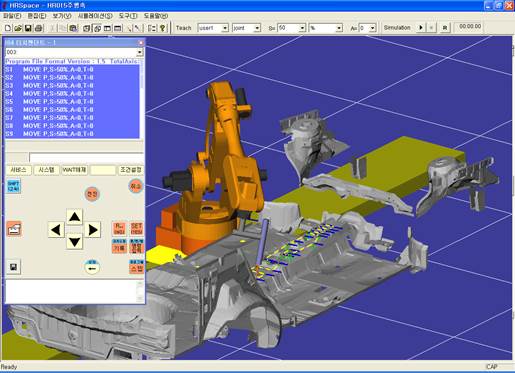Click the orange 스텝 step key
Screen dimensions: 515x373
pos(136,267)
